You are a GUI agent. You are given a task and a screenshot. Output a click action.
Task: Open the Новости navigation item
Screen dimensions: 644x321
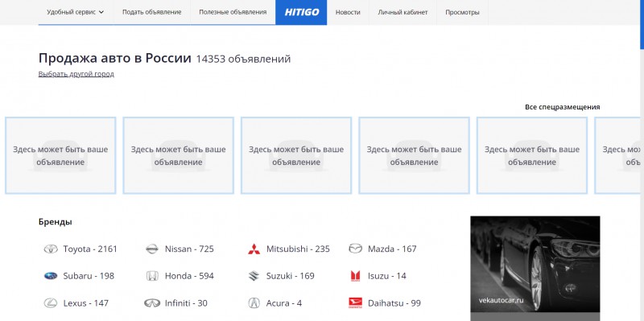348,12
